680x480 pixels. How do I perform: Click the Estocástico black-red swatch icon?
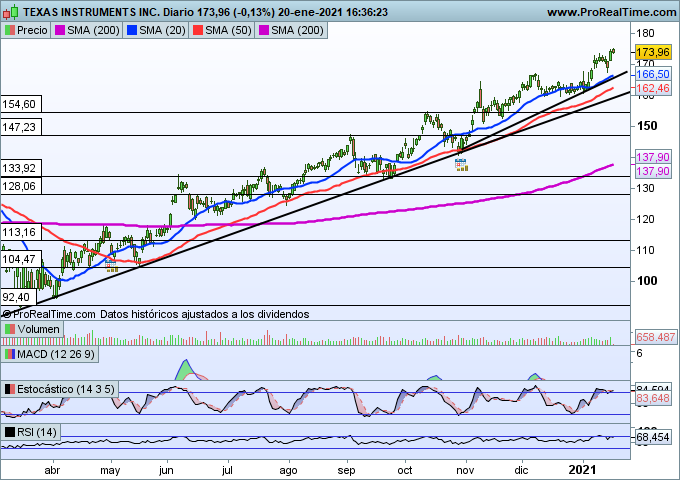(10, 389)
